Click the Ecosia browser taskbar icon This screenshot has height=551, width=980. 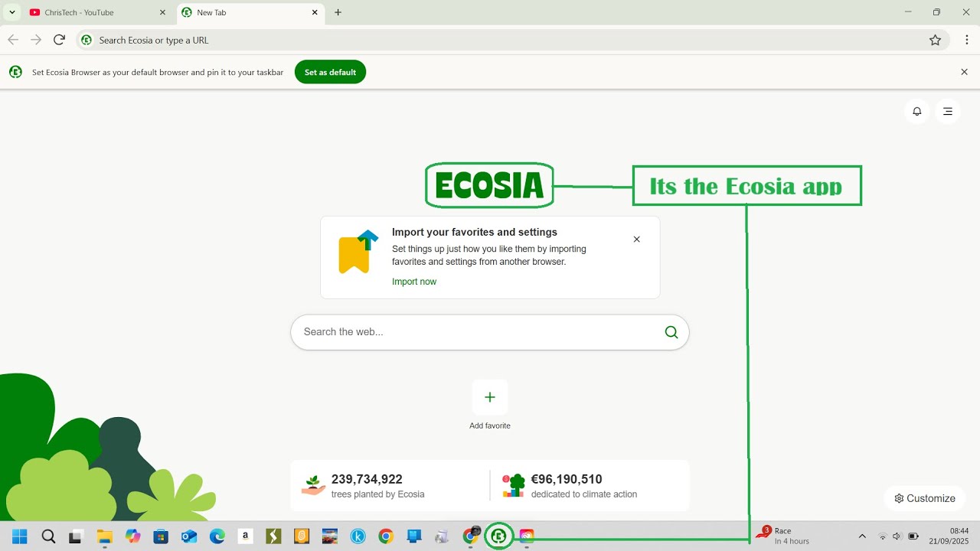(x=499, y=536)
